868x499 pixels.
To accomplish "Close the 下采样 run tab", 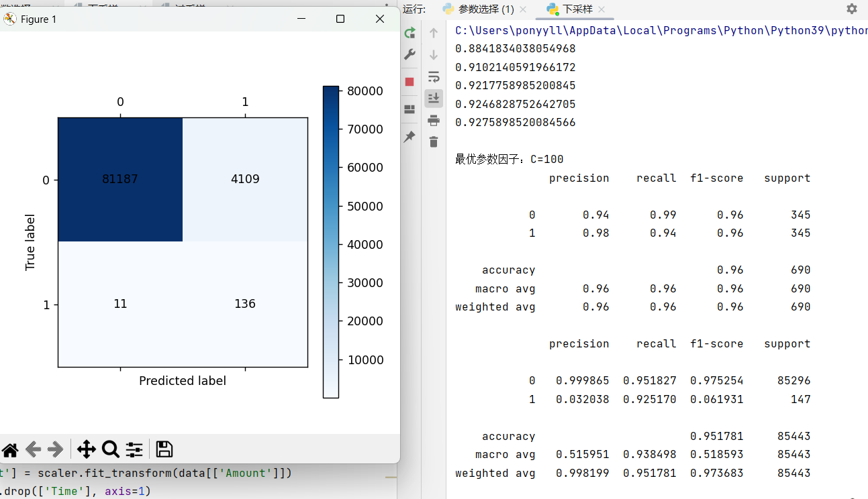I will [x=601, y=9].
